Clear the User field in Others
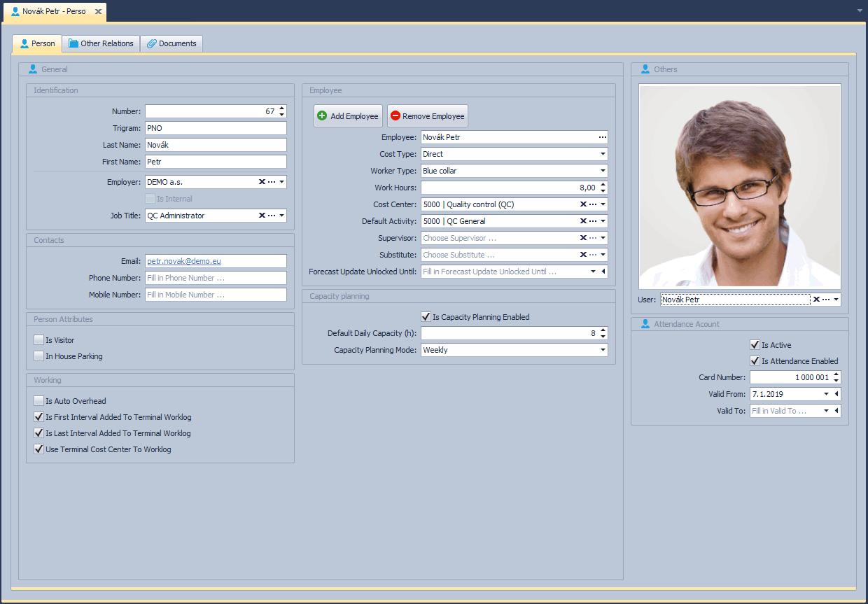Image resolution: width=868 pixels, height=604 pixels. tap(816, 300)
